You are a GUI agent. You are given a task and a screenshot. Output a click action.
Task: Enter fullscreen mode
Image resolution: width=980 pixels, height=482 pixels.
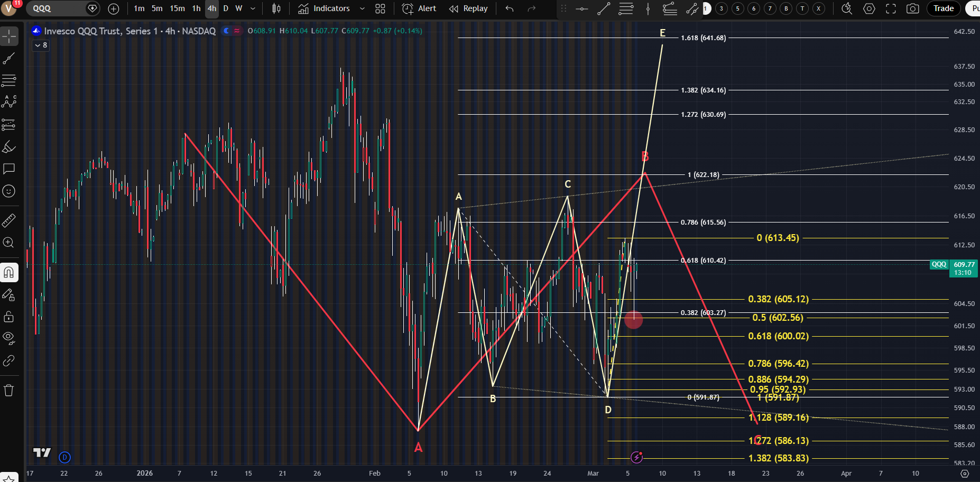pos(891,8)
